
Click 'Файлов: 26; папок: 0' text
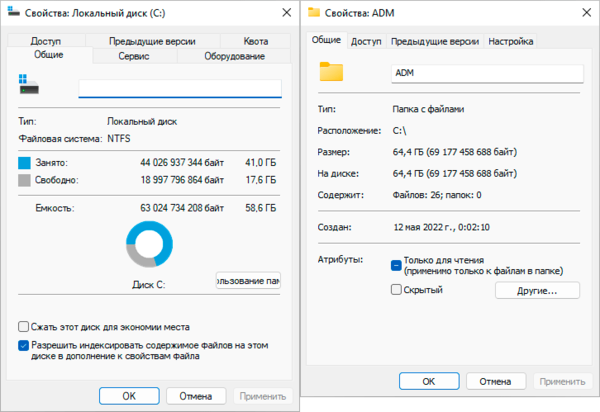437,195
